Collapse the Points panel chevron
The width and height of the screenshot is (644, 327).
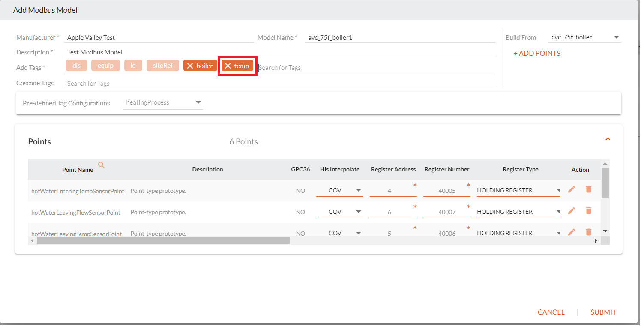tap(608, 139)
